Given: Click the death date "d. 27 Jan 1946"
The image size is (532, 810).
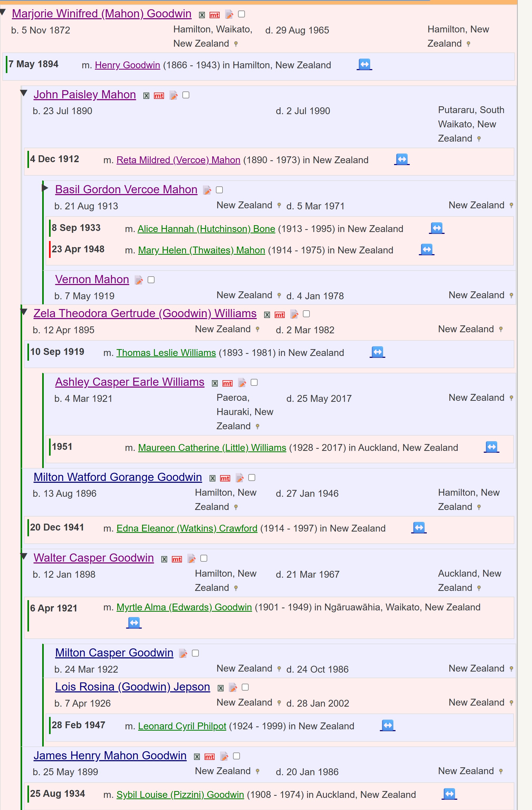Looking at the screenshot, I should tap(307, 494).
